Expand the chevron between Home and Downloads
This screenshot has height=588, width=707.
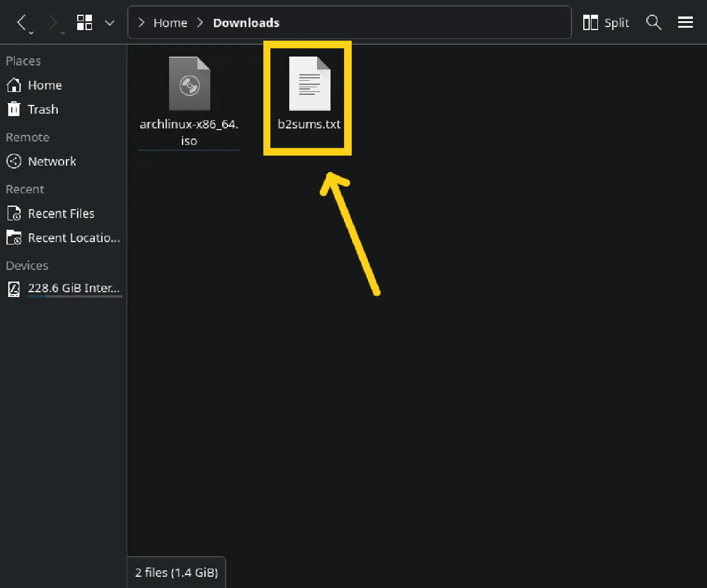200,23
